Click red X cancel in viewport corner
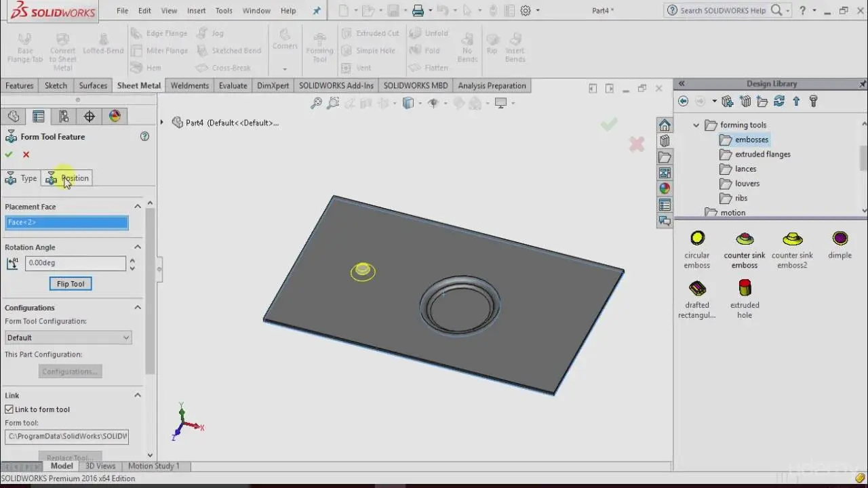Screen dimensions: 868x488 [x=636, y=144]
